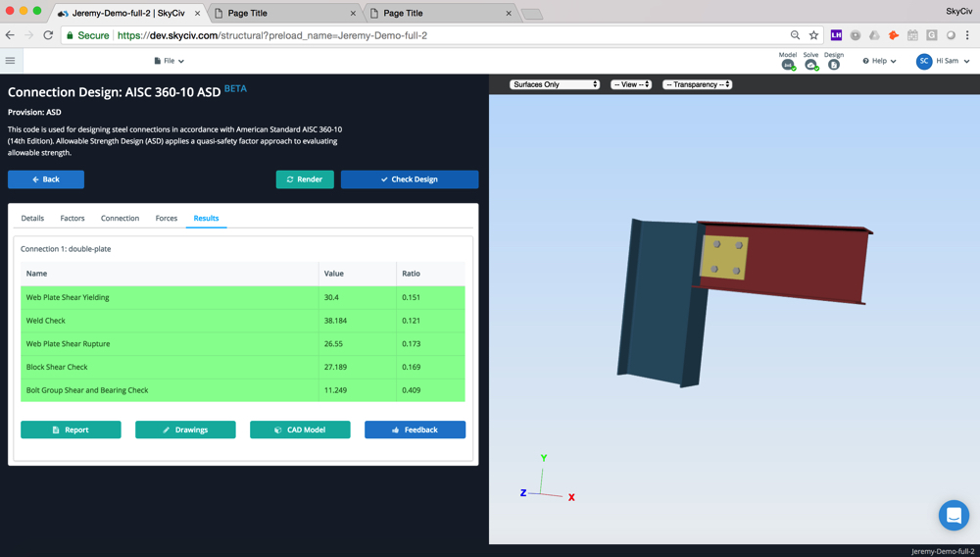Open the purple LH extension
This screenshot has width=980, height=557.
click(836, 35)
